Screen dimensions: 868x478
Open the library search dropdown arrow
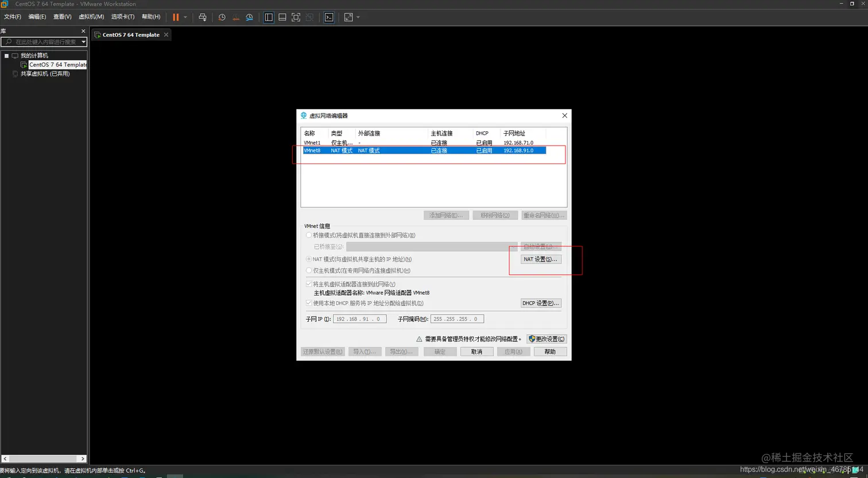pos(84,42)
